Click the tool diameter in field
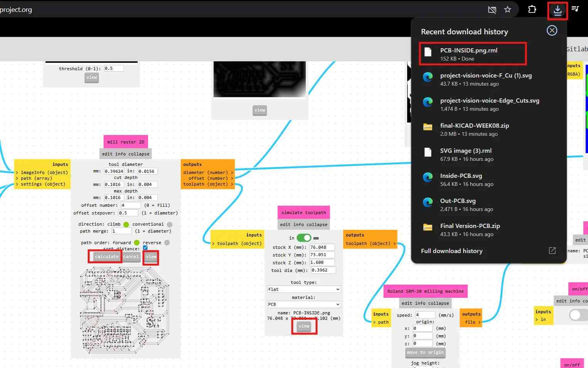This screenshot has height=368, width=588. click(147, 171)
